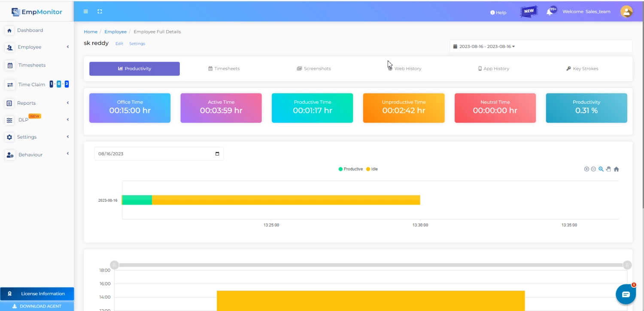Toggle the Idle series in chart legend
This screenshot has width=644, height=311.
pyautogui.click(x=372, y=169)
